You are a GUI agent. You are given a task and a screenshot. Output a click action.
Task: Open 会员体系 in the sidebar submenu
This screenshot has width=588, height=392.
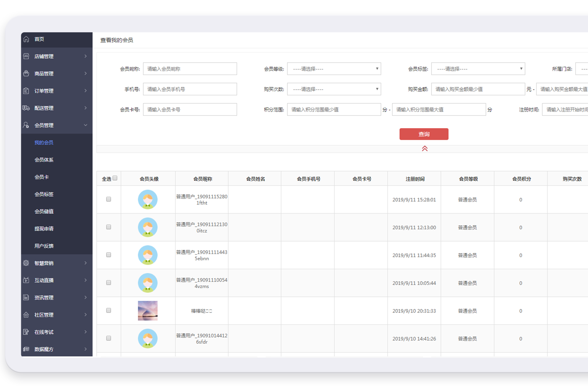click(44, 160)
